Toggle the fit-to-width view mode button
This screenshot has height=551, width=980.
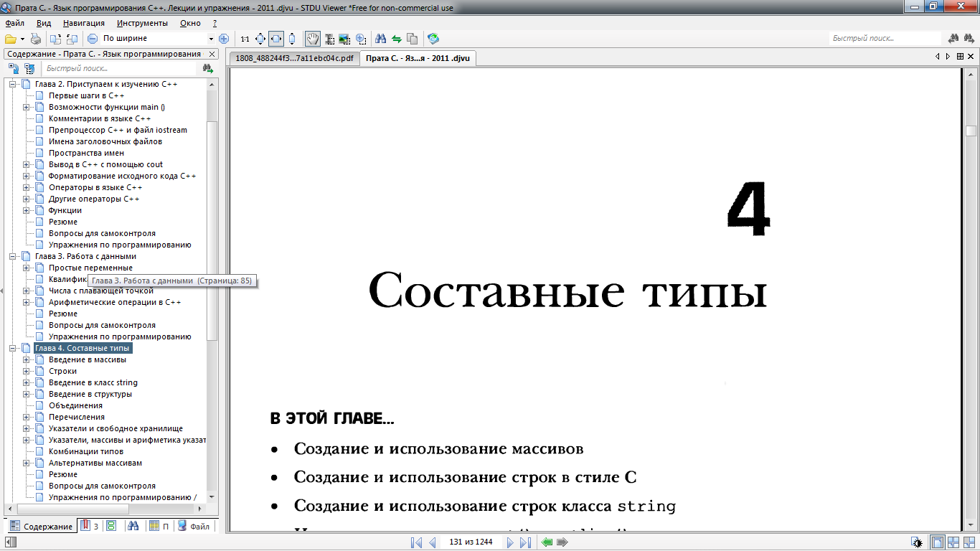[x=276, y=39]
